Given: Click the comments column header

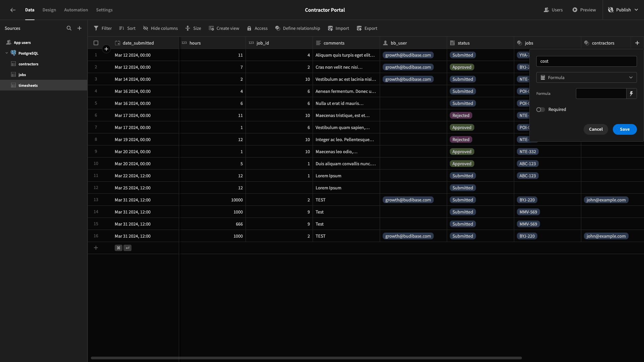Looking at the screenshot, I should [346, 43].
